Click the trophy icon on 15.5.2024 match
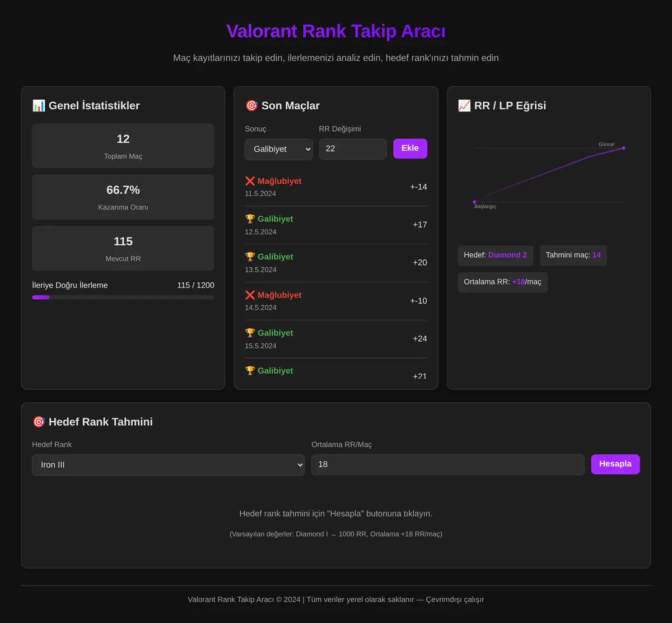This screenshot has height=623, width=672. tap(250, 333)
